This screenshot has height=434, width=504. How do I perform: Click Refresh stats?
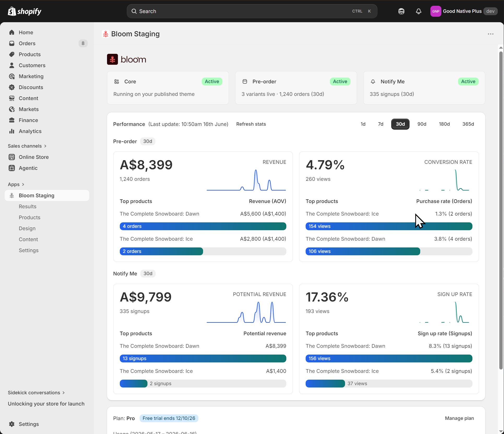click(251, 124)
